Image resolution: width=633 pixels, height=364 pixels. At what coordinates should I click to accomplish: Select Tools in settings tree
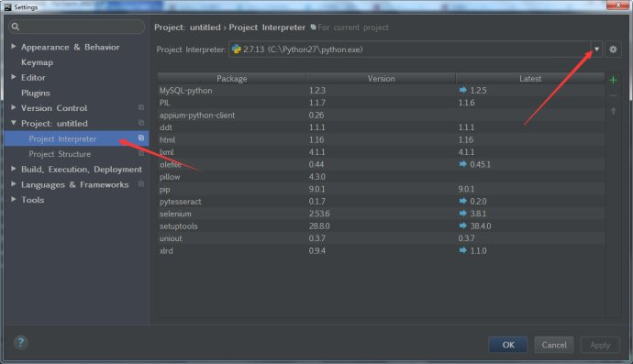tap(33, 199)
